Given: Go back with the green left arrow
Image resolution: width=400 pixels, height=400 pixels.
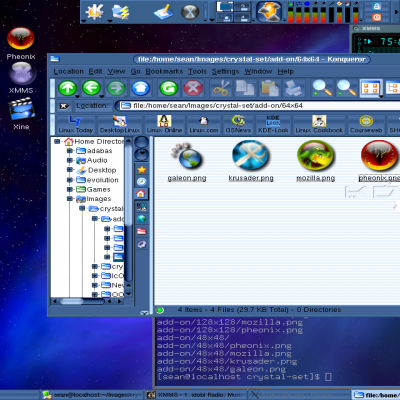Looking at the screenshot, I should pos(92,88).
